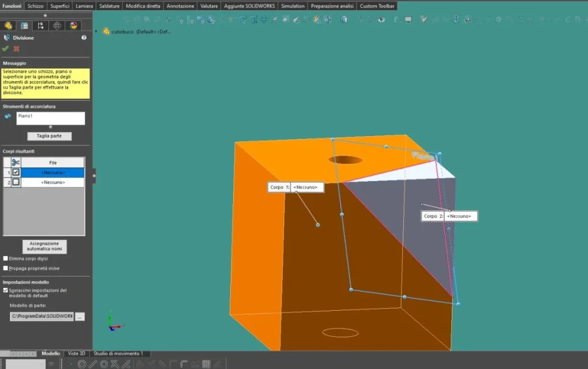Toggle the checkbox for body row 1
The height and width of the screenshot is (369, 588).
point(16,172)
